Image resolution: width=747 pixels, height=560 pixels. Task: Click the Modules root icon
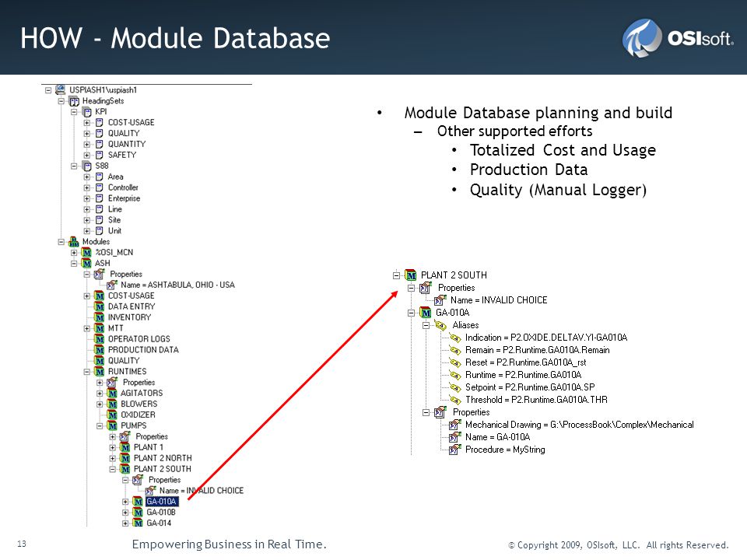coord(74,241)
